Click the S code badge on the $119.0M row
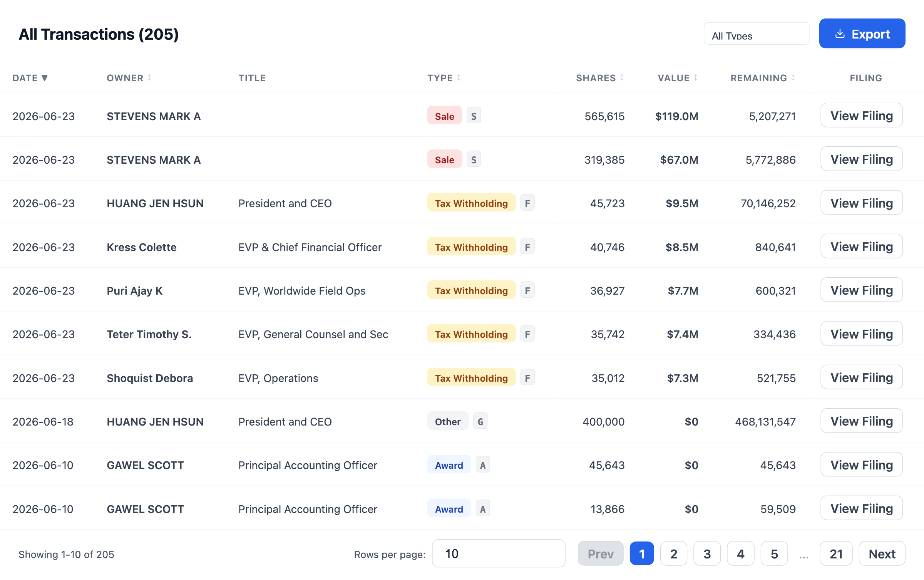The width and height of the screenshot is (924, 580). 474,116
